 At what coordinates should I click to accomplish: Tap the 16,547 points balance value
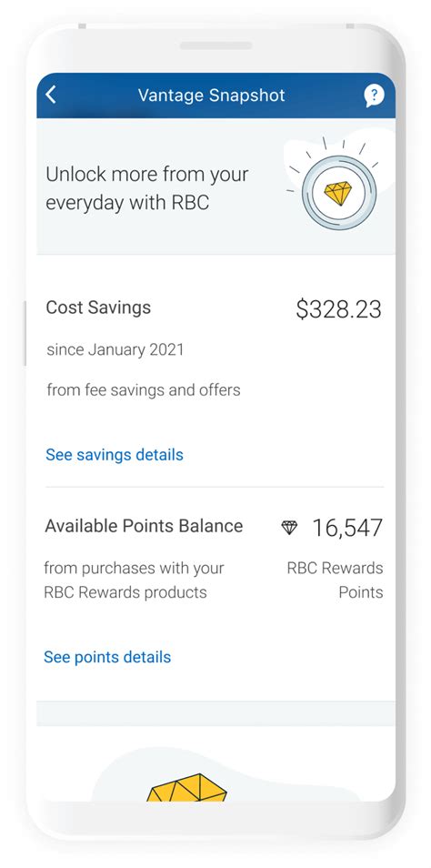(x=347, y=528)
